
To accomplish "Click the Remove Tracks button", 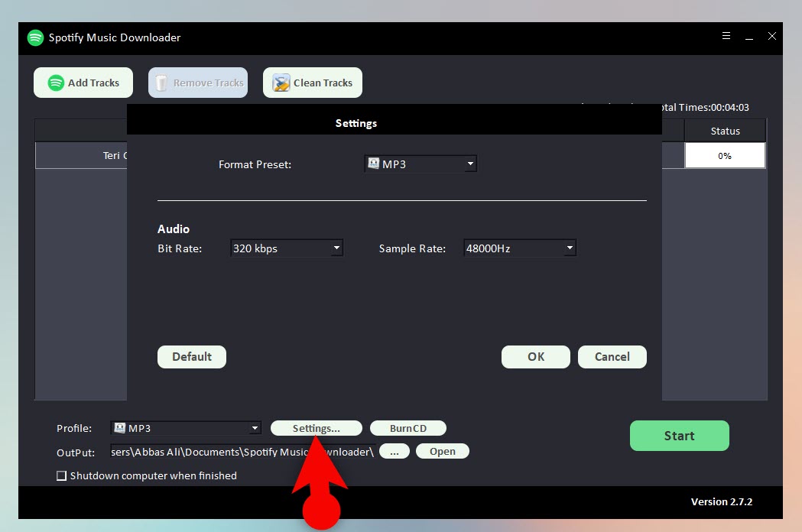I will (198, 83).
